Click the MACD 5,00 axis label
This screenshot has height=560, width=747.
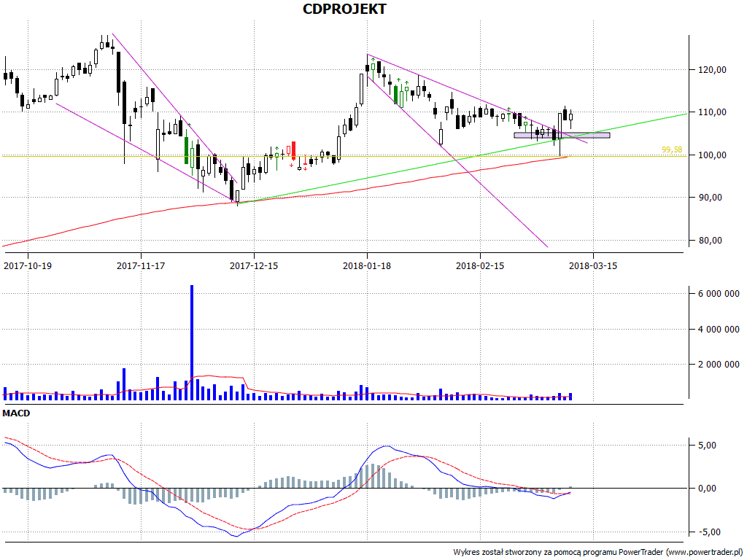(707, 445)
